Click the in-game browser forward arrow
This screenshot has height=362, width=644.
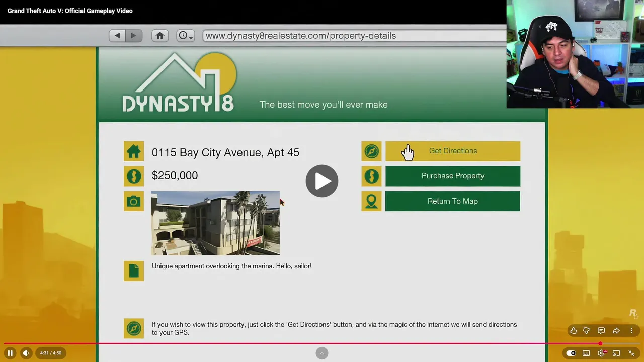point(133,36)
